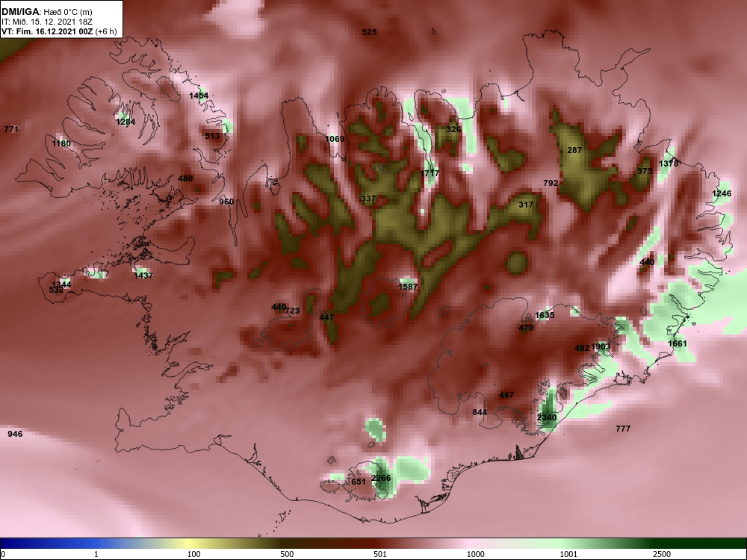Select the 1587 height value
Screen dimensions: 747x560
[408, 287]
